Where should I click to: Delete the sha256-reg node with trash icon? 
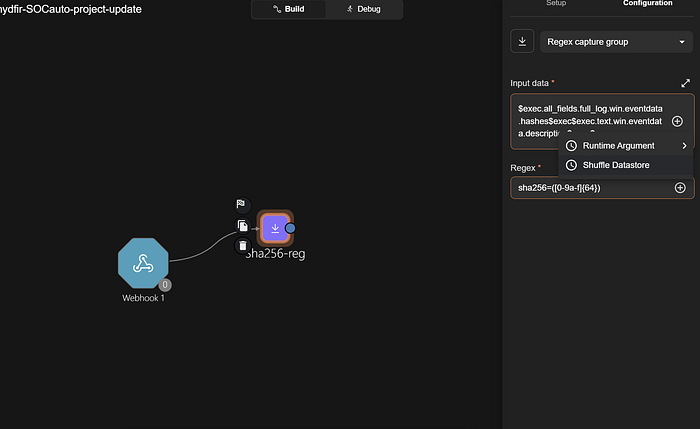[242, 246]
